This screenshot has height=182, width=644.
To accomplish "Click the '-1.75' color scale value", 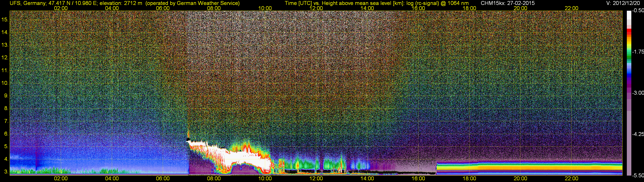I will (x=638, y=52).
